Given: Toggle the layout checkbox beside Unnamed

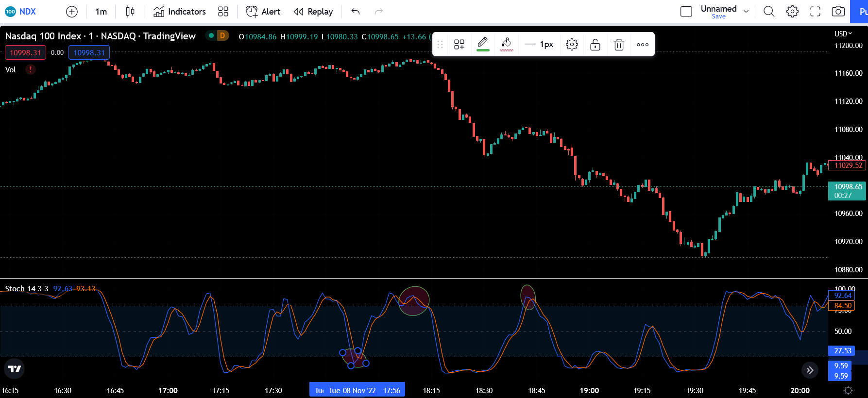Looking at the screenshot, I should coord(686,12).
